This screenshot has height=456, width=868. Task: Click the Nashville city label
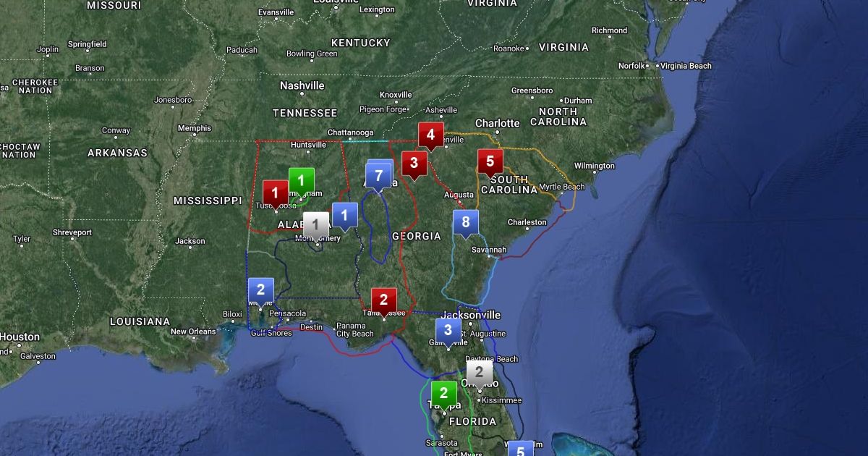coord(302,85)
